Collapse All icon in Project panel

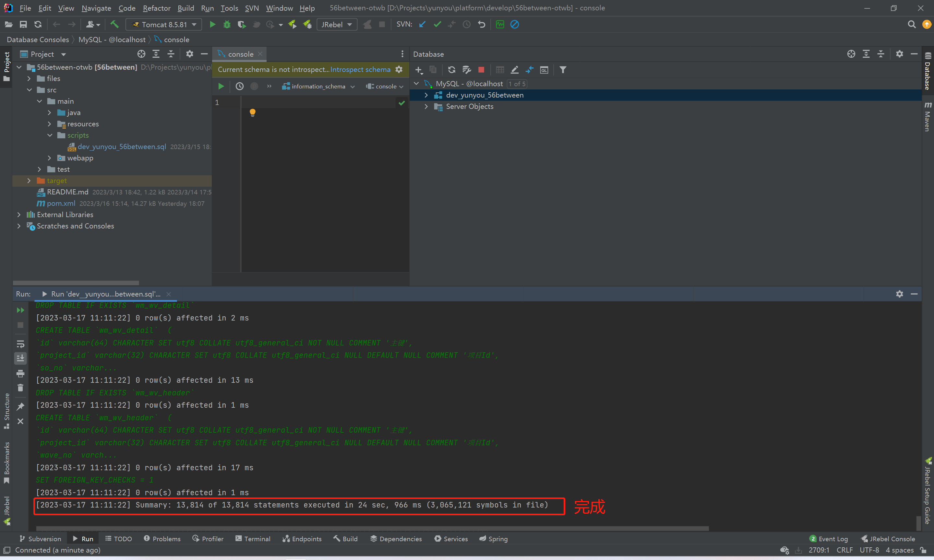(171, 54)
